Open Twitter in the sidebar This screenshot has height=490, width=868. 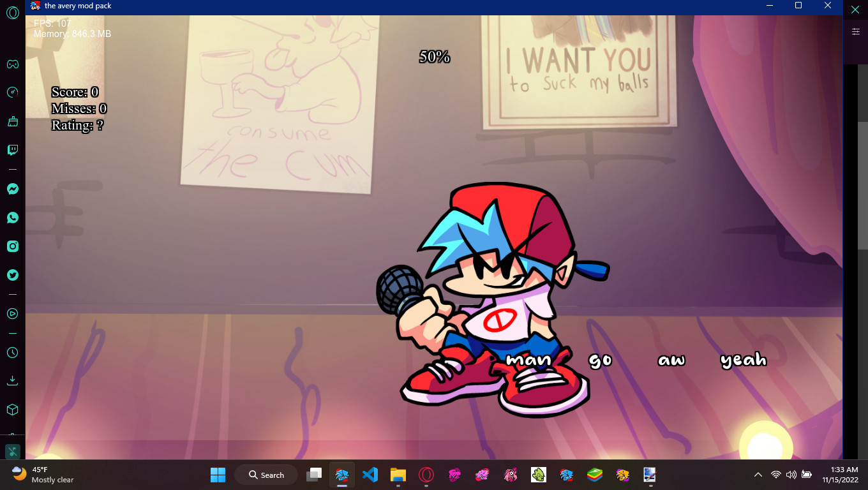(12, 275)
